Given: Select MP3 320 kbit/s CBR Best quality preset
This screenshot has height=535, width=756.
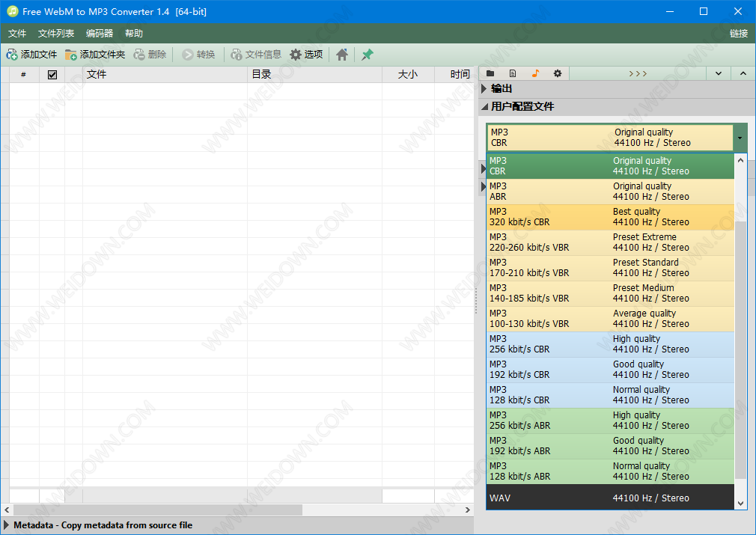Looking at the screenshot, I should [610, 217].
